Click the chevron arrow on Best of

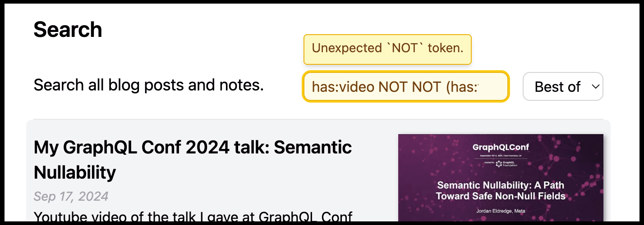click(x=596, y=86)
